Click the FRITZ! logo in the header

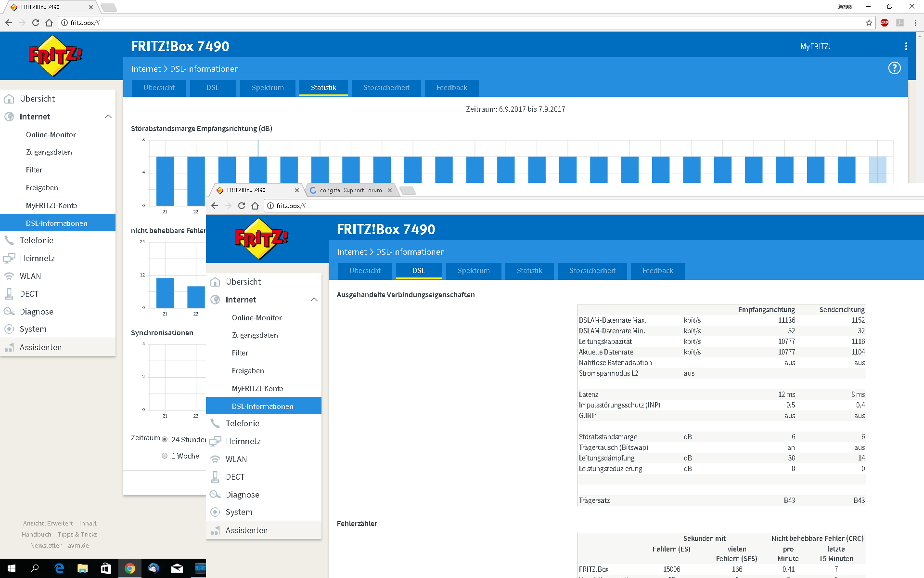coord(55,55)
